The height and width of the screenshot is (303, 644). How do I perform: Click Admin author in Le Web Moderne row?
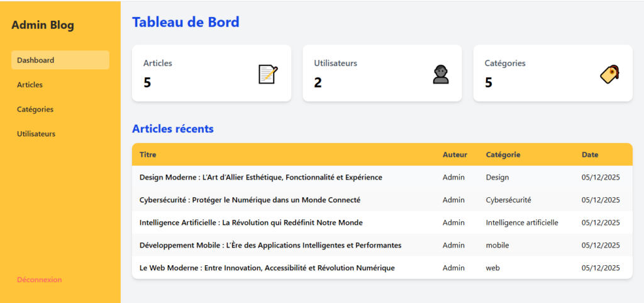click(454, 268)
